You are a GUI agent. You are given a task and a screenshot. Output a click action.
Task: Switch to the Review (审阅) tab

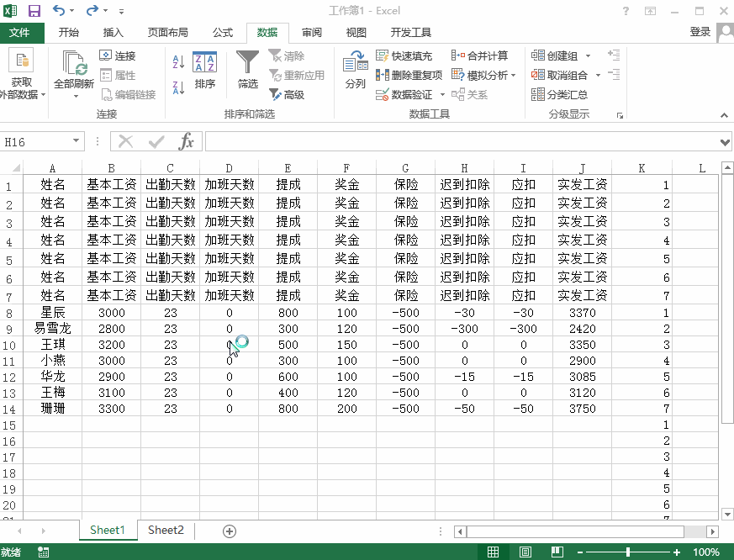coord(311,32)
